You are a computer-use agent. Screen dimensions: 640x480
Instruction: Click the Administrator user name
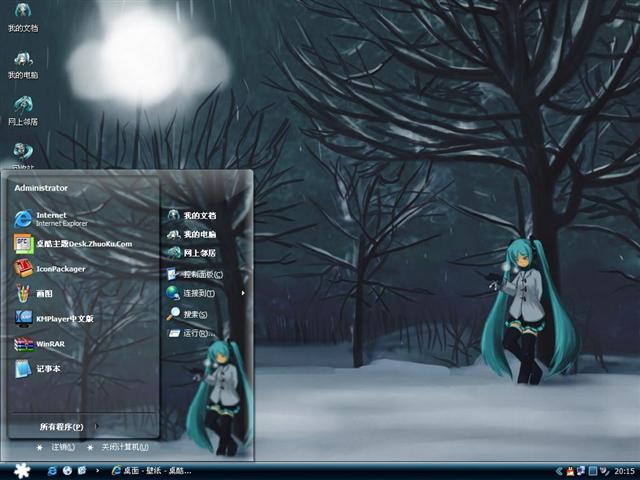41,188
